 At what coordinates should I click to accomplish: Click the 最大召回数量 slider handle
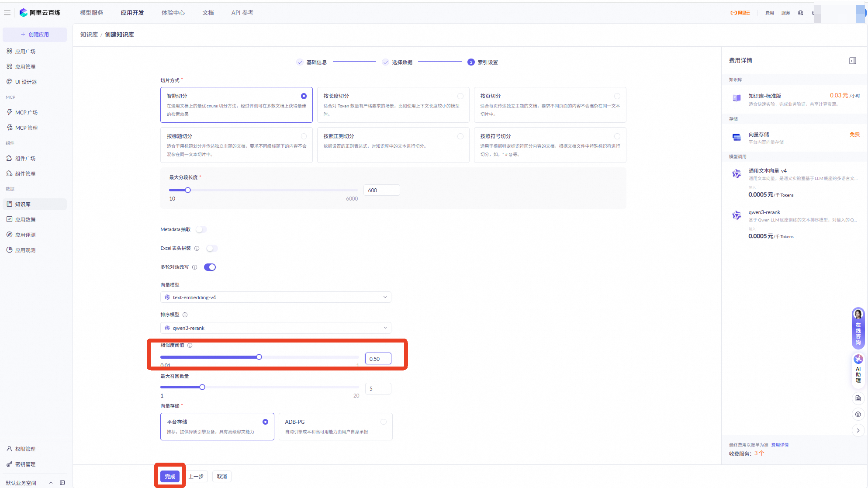[202, 387]
